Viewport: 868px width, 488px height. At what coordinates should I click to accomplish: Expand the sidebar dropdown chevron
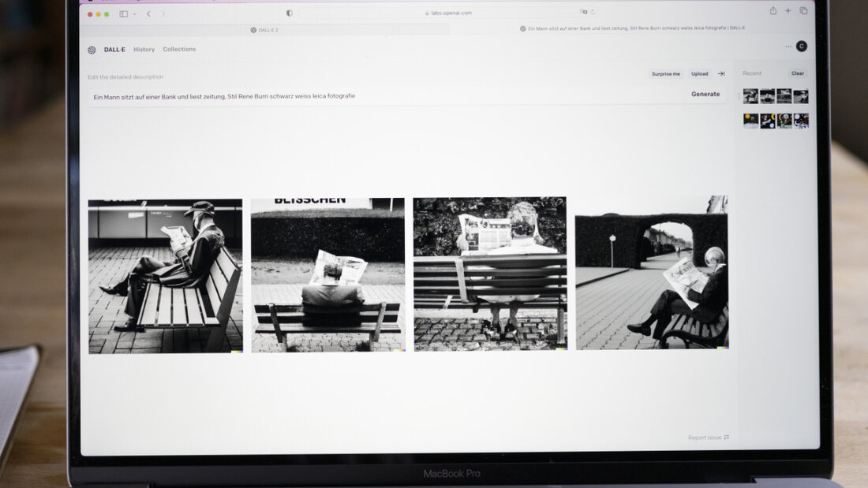coord(134,14)
